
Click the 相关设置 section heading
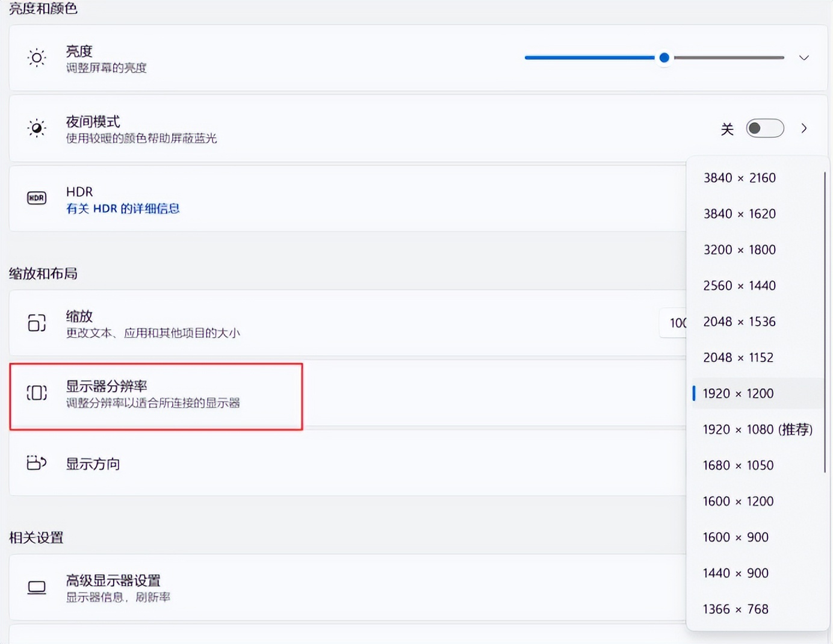[x=36, y=537]
